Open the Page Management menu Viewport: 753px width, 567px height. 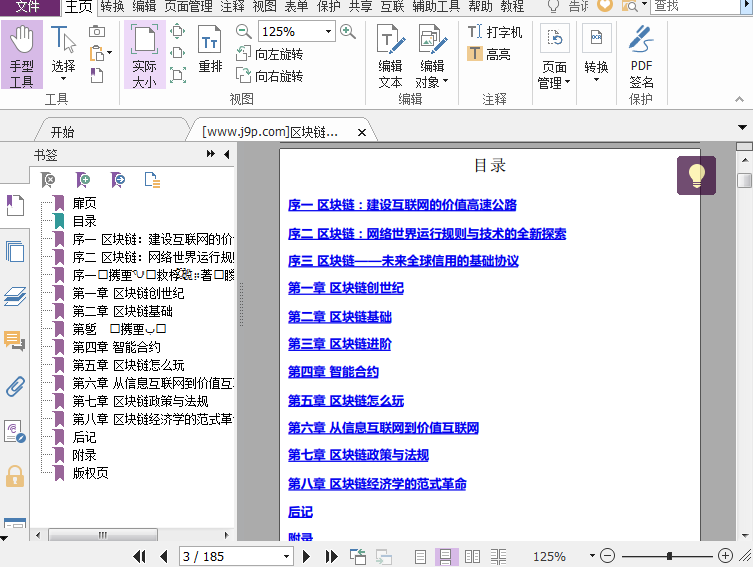coord(554,57)
